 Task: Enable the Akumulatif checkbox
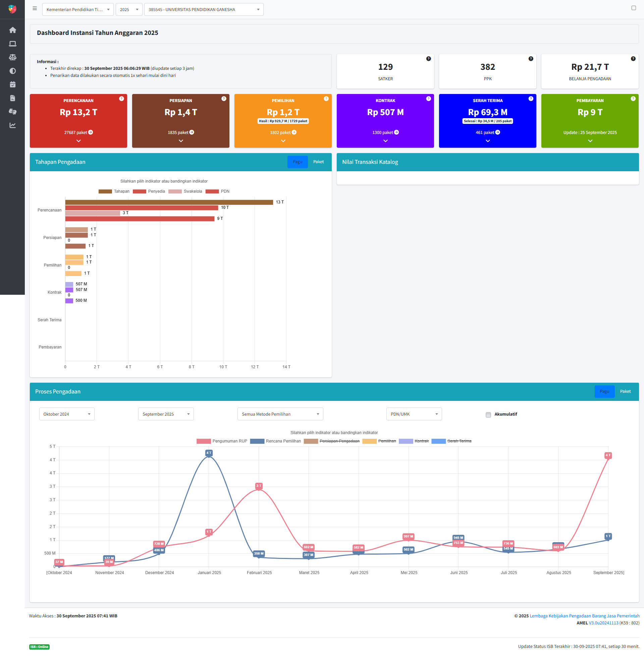point(488,415)
